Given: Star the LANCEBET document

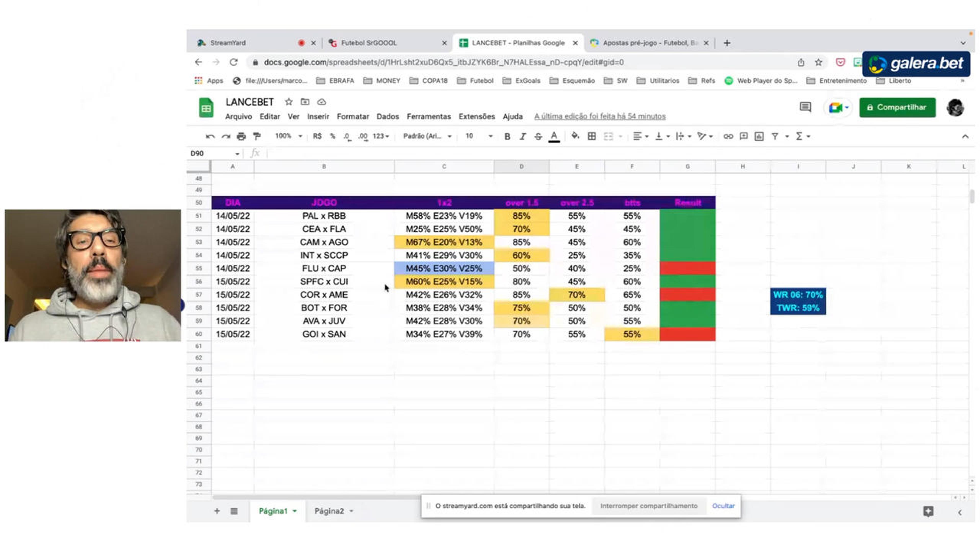Looking at the screenshot, I should 289,102.
